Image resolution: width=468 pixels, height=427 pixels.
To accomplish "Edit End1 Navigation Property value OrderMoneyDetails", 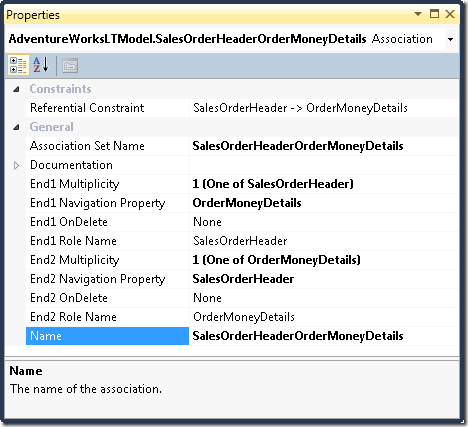I will point(324,203).
